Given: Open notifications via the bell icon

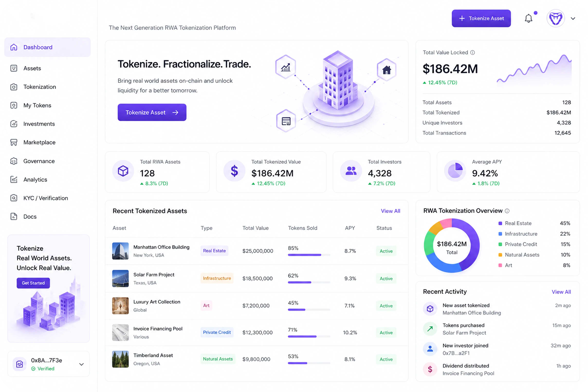Looking at the screenshot, I should tap(529, 18).
